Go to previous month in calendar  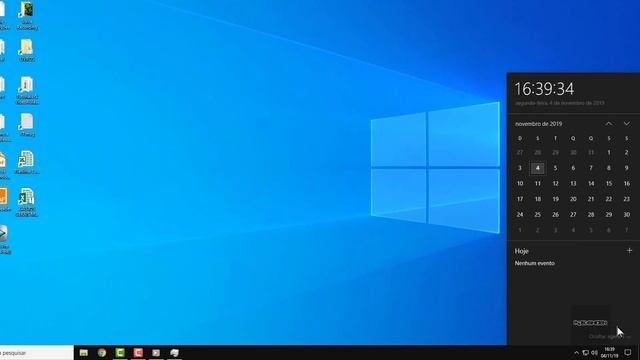point(609,124)
